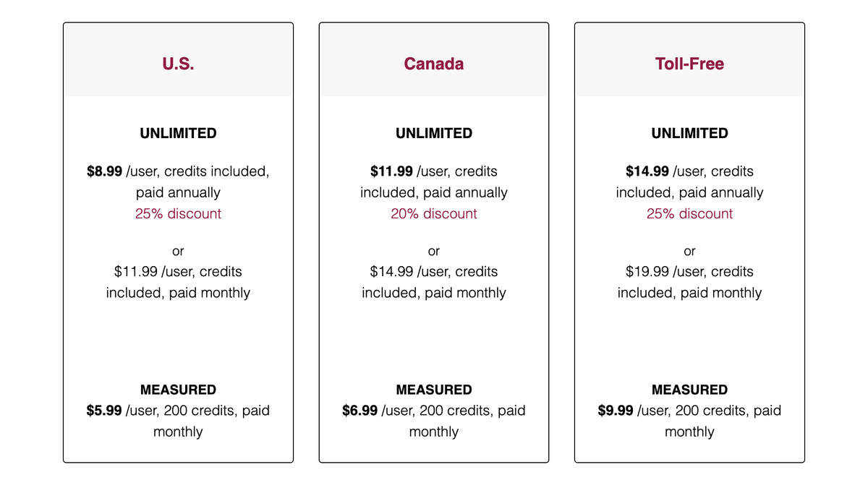
Task: Click the U.S. plan heading
Action: 178,64
